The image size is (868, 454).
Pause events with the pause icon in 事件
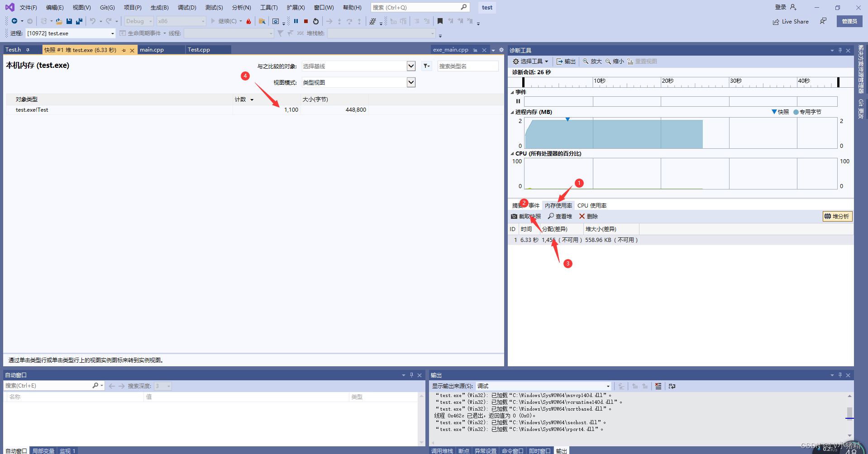click(x=518, y=101)
